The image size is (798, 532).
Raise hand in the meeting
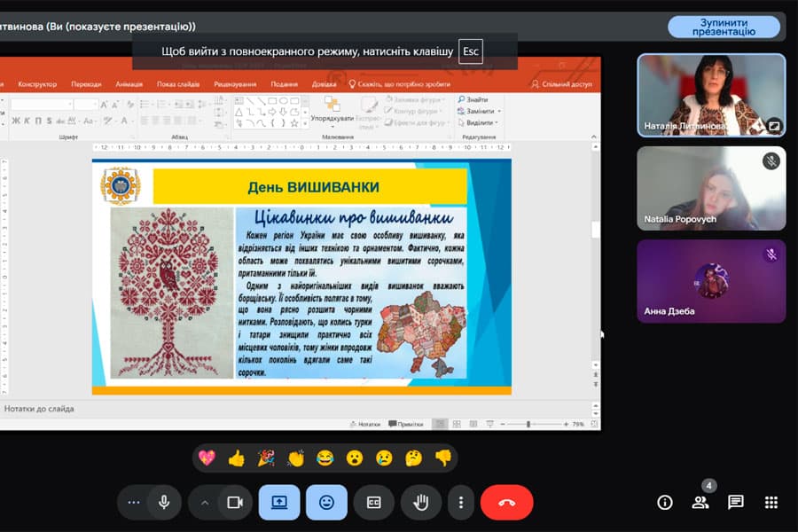[421, 503]
